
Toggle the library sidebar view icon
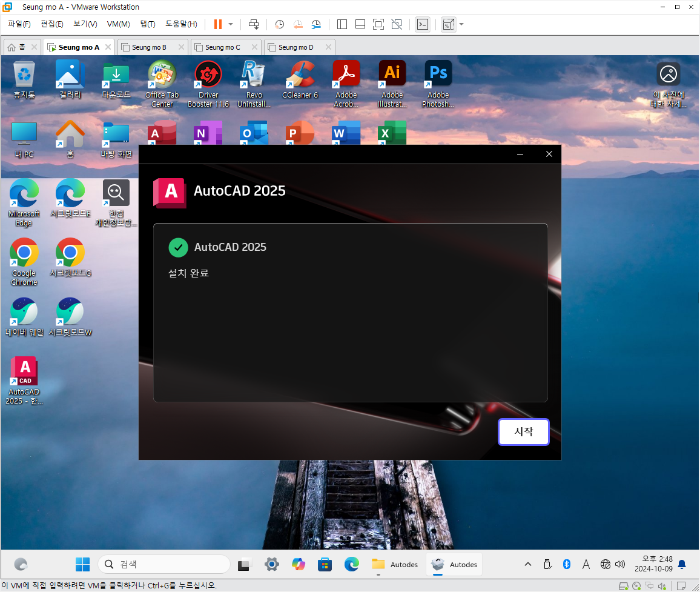[342, 24]
